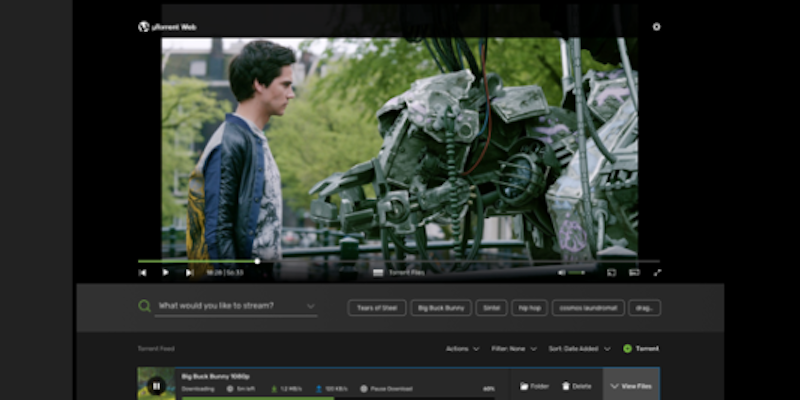Select the Tears of Steel suggestion

click(377, 308)
